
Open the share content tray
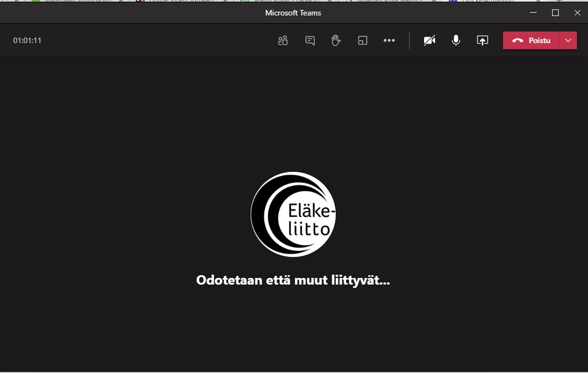483,40
